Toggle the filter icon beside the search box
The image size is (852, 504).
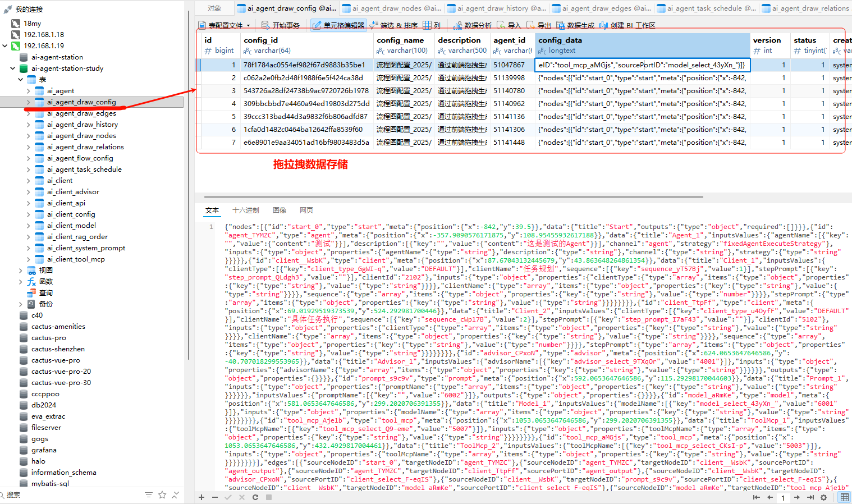coord(149,494)
